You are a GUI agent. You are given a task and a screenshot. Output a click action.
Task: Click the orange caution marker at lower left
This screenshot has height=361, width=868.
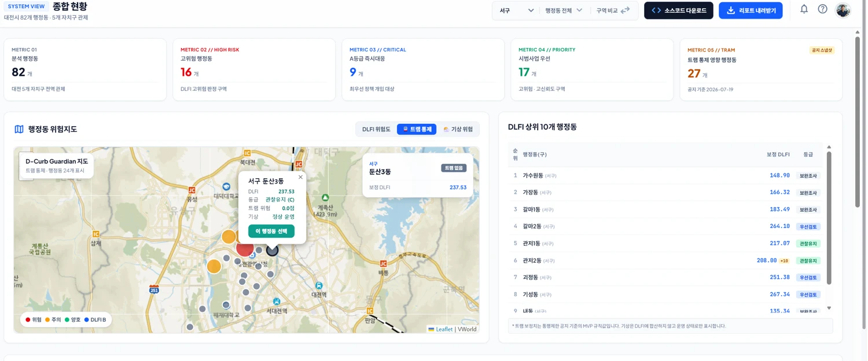214,266
